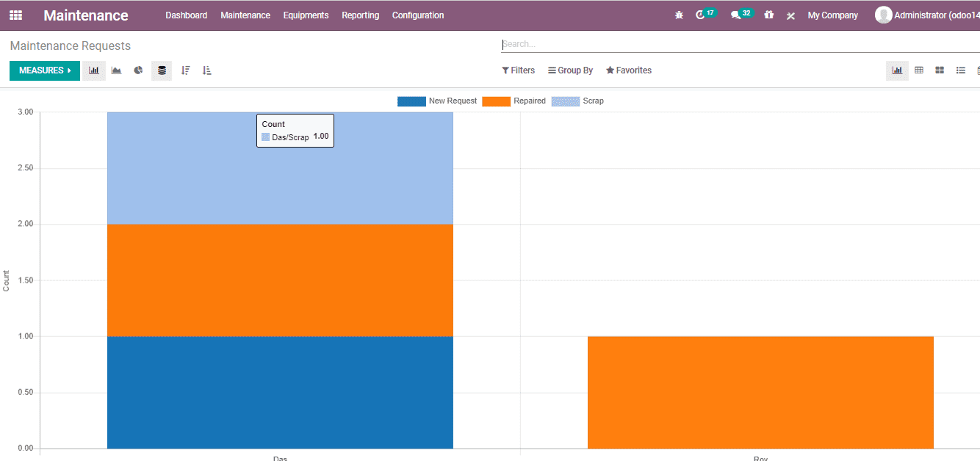Switch chart to line chart view
The width and height of the screenshot is (980, 461).
click(116, 70)
